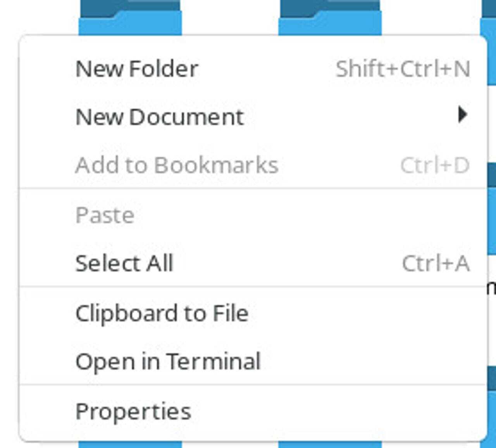Choose New Folder from the context menu
Screen dimensions: 496x448
137,69
